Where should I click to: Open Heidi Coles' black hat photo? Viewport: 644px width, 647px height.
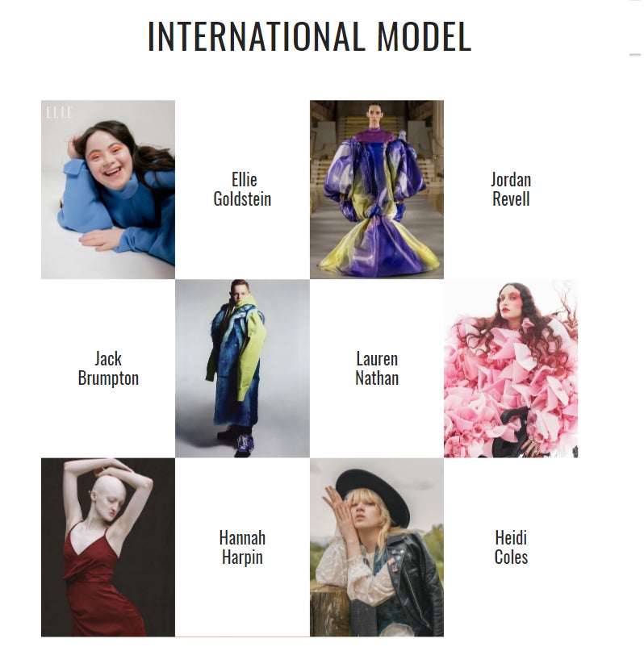pos(377,547)
